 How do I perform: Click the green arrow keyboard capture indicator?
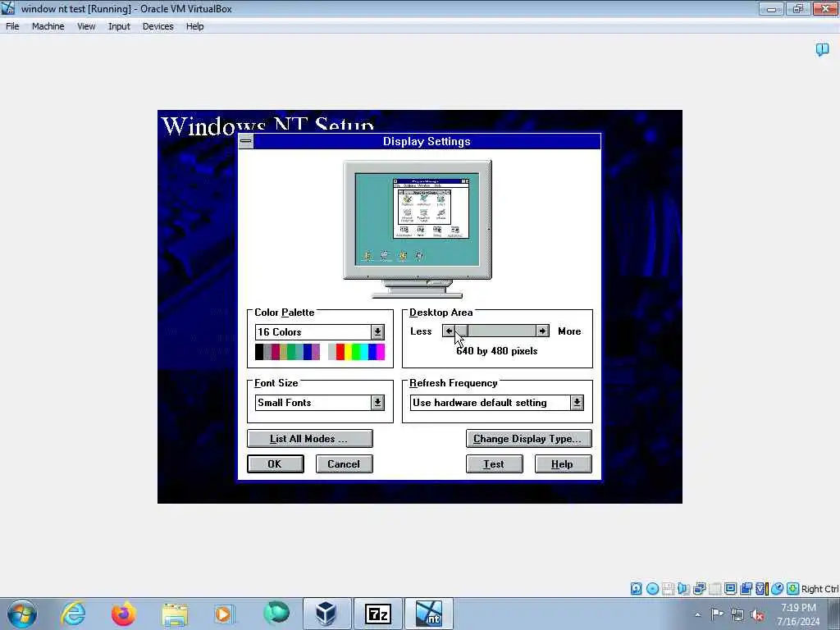coord(793,589)
